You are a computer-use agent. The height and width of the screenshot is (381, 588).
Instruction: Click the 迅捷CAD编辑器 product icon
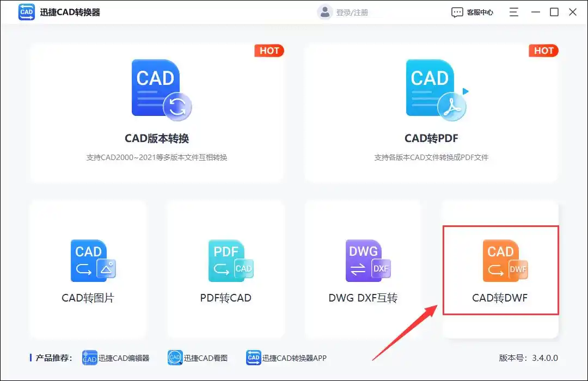pos(90,358)
